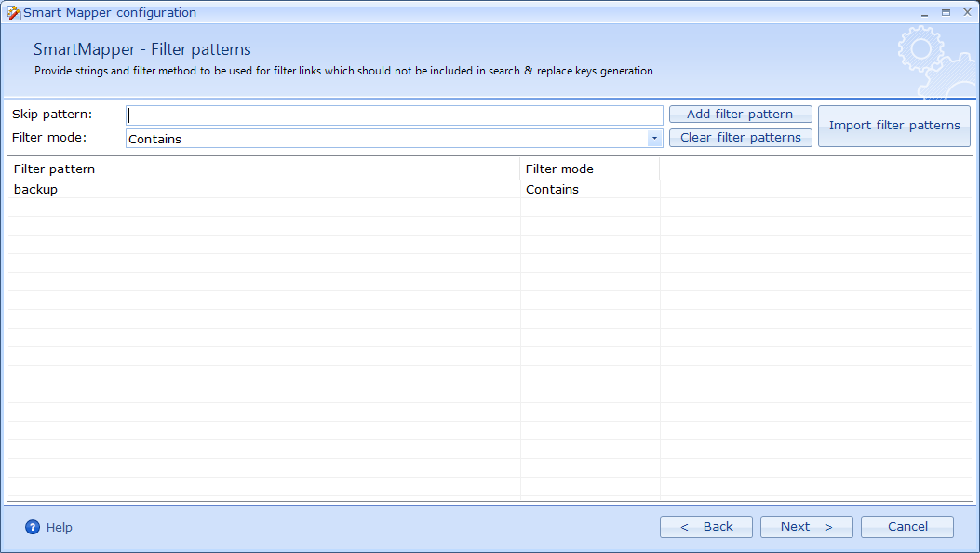Click Import filter patterns button

894,126
